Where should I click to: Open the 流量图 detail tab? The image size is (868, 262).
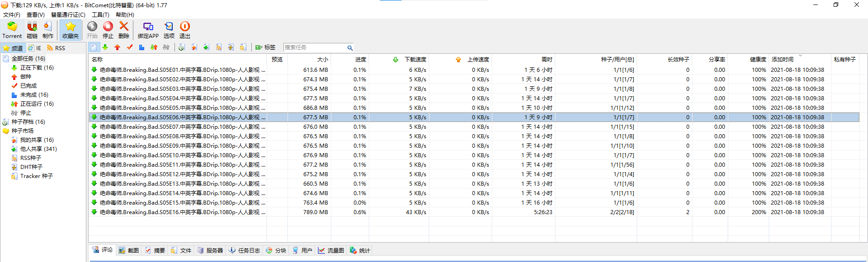pyautogui.click(x=331, y=251)
